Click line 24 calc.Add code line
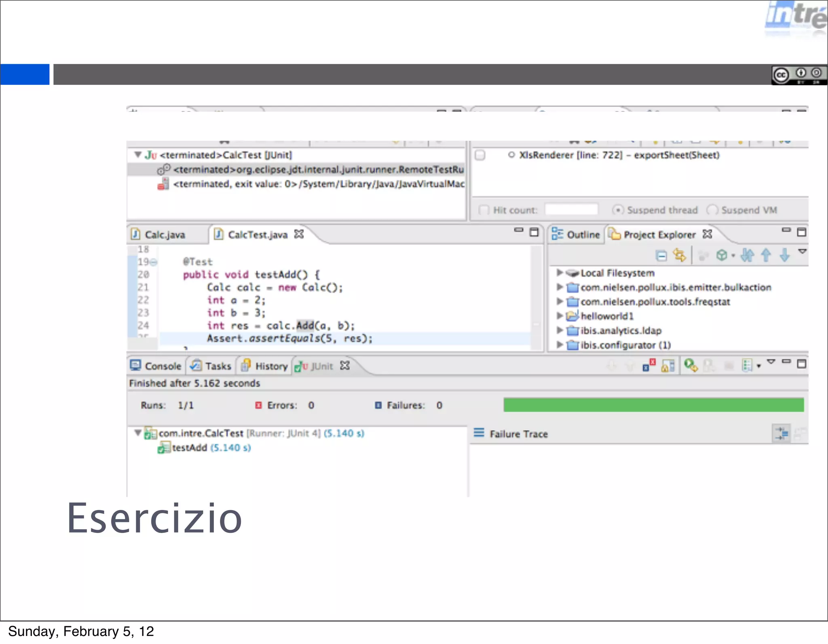This screenshot has width=828, height=644. tap(281, 325)
